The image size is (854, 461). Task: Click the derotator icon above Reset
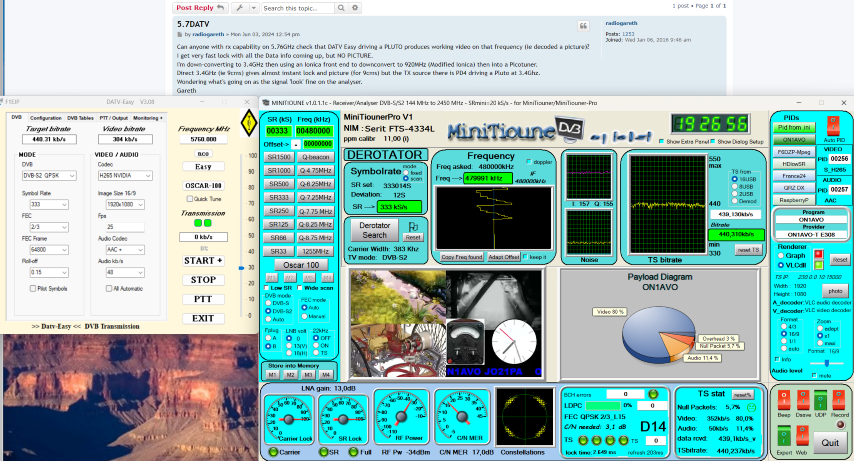tap(413, 226)
